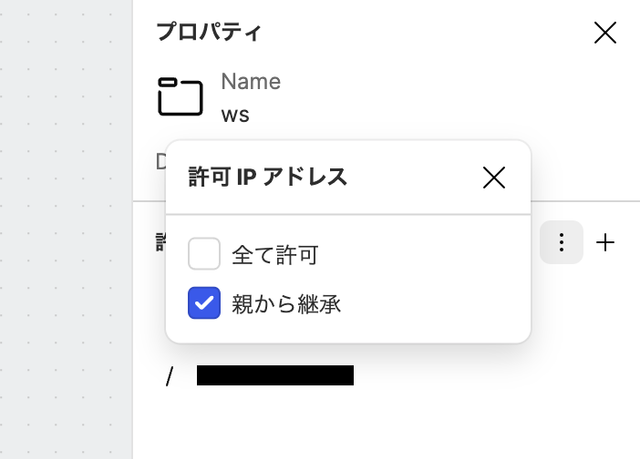This screenshot has width=640, height=459.
Task: Click the プロパティ panel heading
Action: pyautogui.click(x=209, y=32)
